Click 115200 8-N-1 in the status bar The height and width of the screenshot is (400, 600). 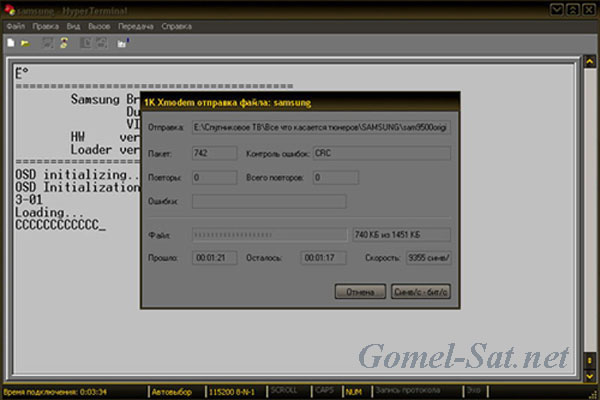coord(232,392)
